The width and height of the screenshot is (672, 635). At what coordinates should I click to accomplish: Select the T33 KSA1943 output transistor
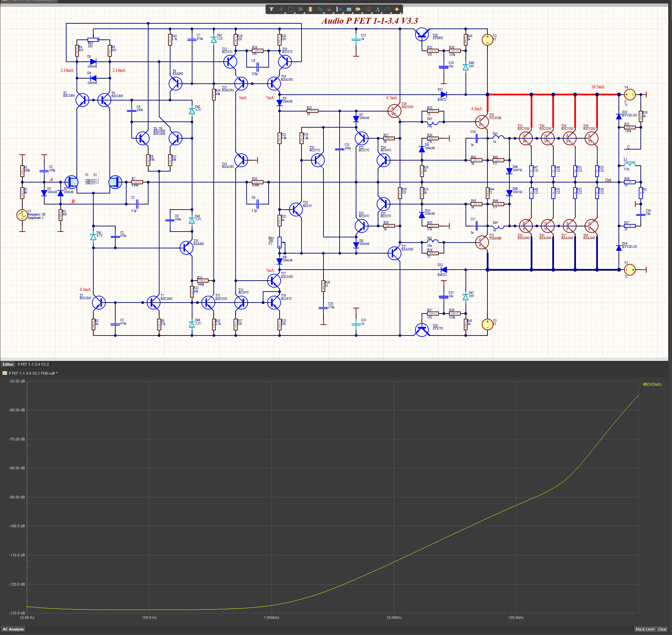[x=526, y=226]
